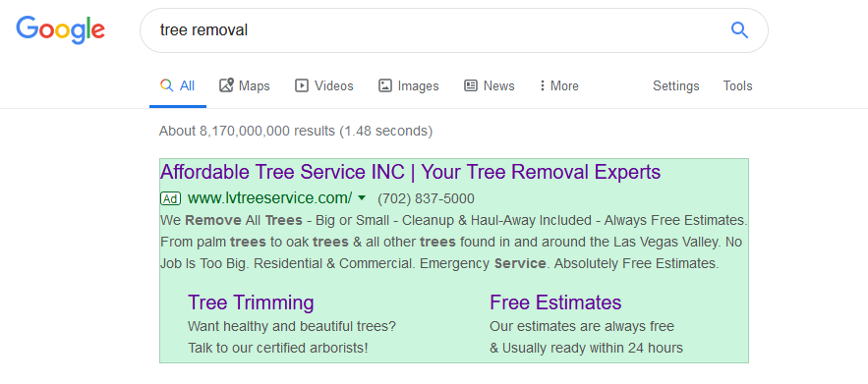The height and width of the screenshot is (384, 868).
Task: Visit www.lvtreeservice.com URL
Action: click(x=270, y=198)
